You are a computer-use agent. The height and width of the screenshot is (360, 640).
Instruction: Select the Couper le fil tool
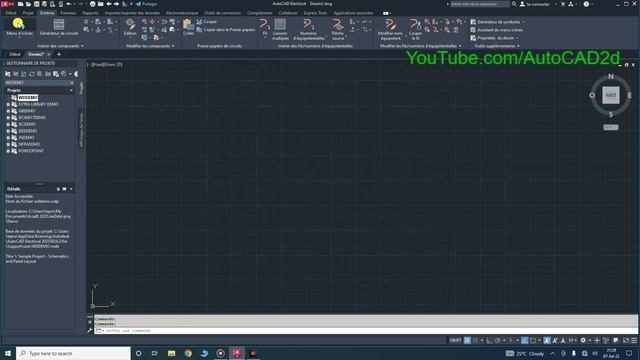coord(415,29)
